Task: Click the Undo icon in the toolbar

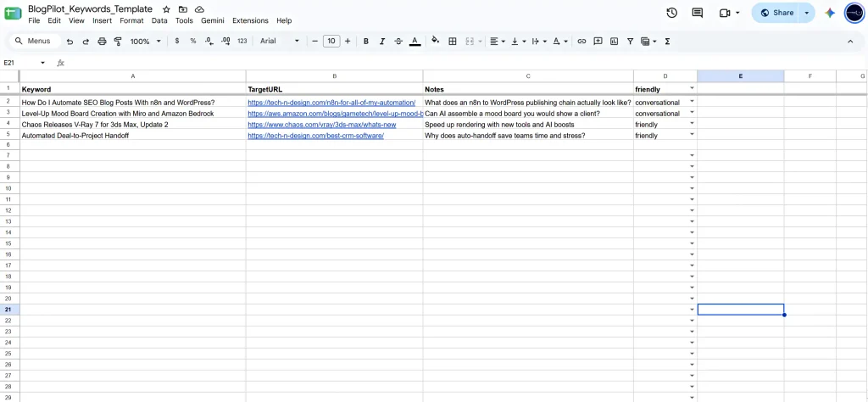Action: [x=70, y=42]
